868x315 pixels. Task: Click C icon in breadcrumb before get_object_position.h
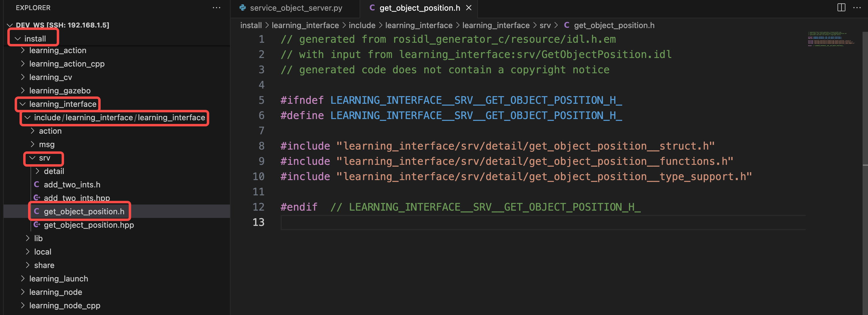tap(566, 25)
